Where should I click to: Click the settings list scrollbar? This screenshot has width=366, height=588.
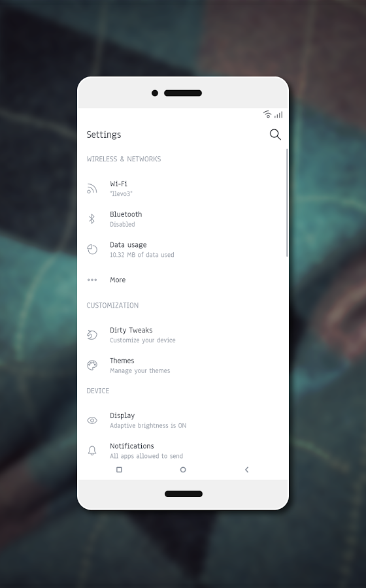[287, 203]
